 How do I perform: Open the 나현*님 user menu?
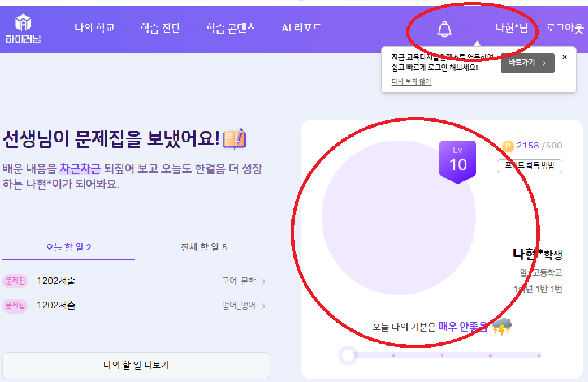(511, 28)
